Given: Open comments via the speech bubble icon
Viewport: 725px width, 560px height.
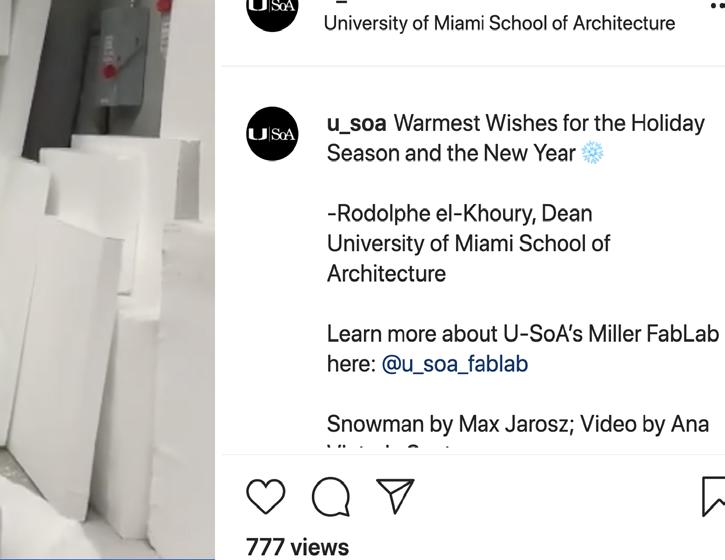Looking at the screenshot, I should 331,497.
